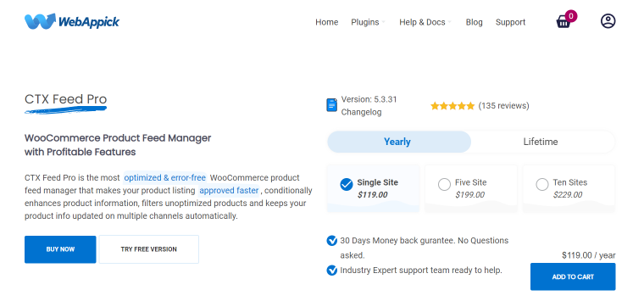644x307 pixels.
Task: Click the five-star rating icons
Action: 452,106
